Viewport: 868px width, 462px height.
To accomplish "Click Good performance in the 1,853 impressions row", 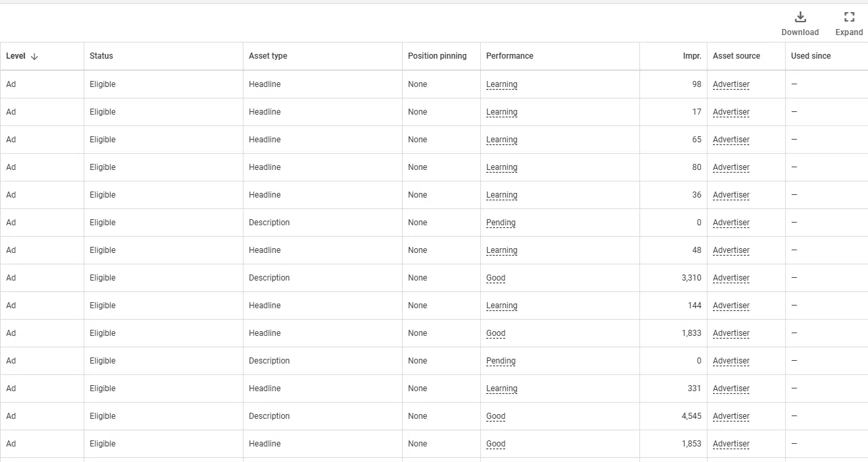I will pyautogui.click(x=496, y=444).
